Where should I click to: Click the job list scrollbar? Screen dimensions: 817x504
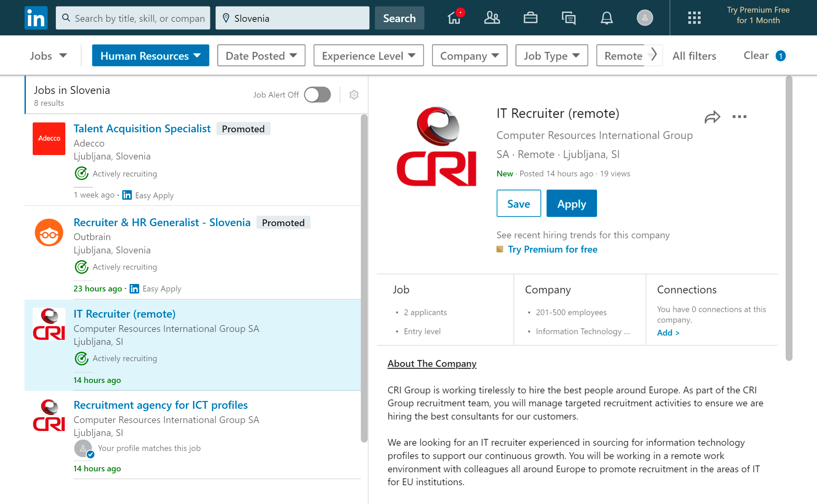(364, 278)
